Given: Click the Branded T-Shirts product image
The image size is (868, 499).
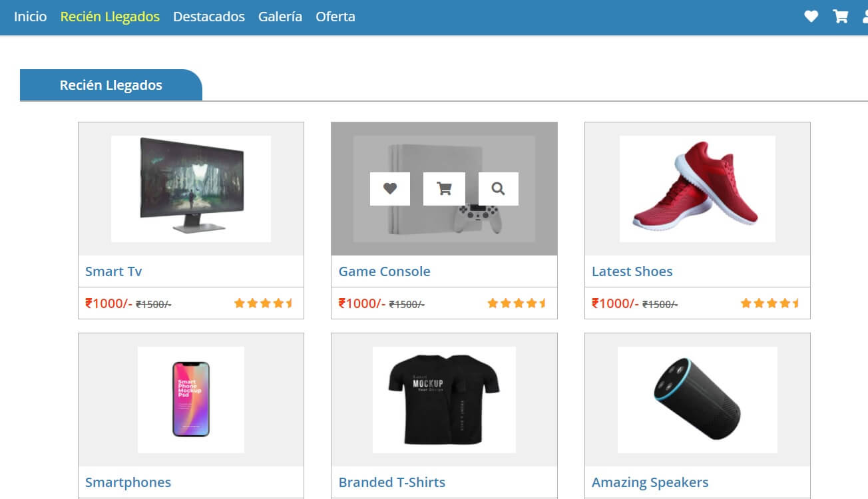Looking at the screenshot, I should click(444, 399).
